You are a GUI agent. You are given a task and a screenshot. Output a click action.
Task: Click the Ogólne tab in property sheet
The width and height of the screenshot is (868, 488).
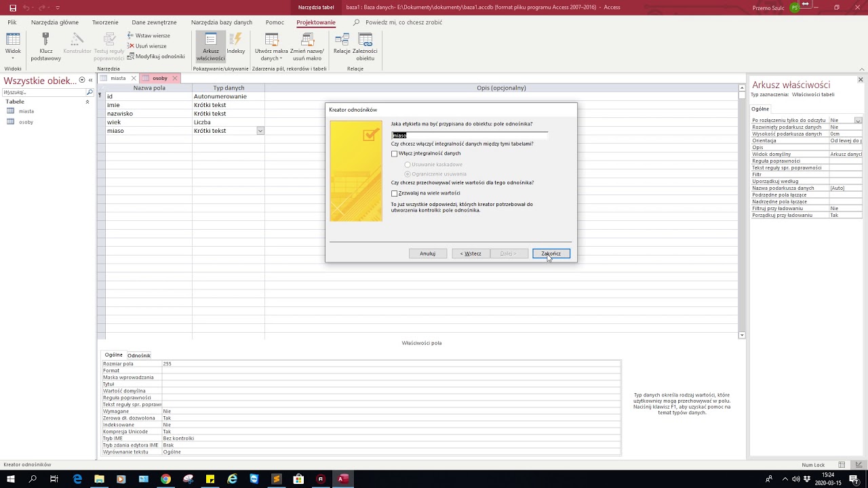tap(760, 108)
